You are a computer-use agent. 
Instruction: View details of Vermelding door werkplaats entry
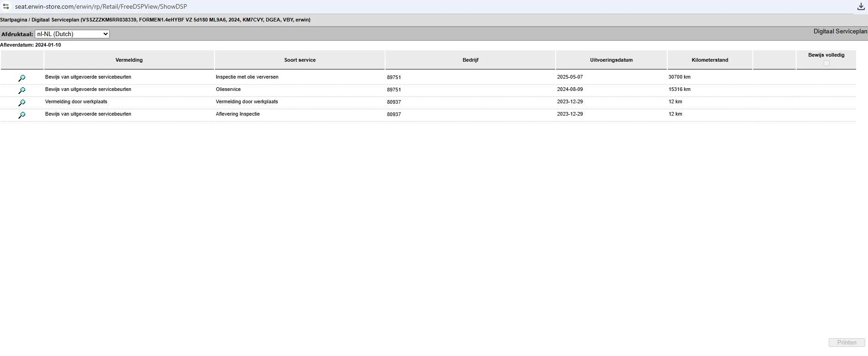click(x=21, y=103)
